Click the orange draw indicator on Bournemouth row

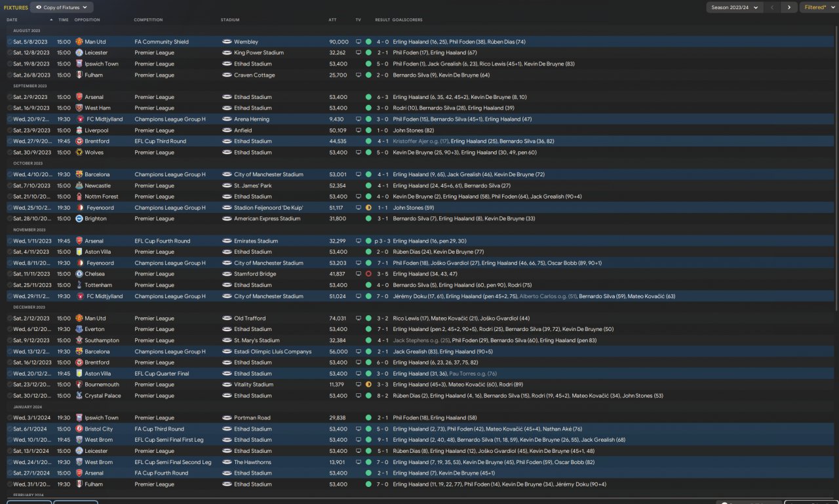click(x=368, y=385)
